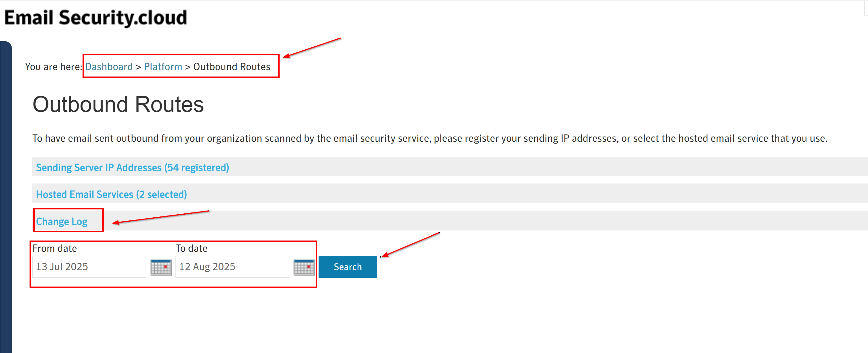Click the Outbound Routes breadcrumb text
This screenshot has height=353, width=868.
coord(232,67)
